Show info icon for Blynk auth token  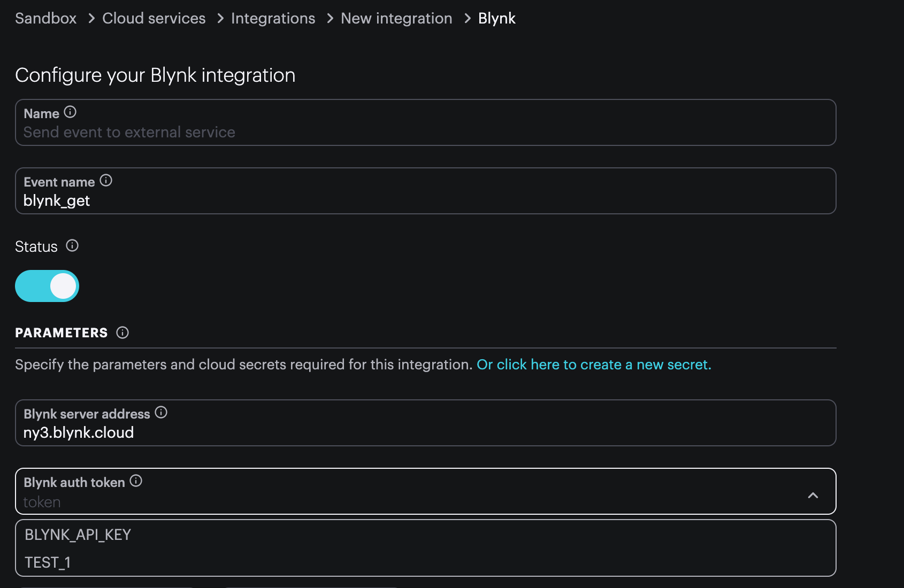pyautogui.click(x=136, y=481)
